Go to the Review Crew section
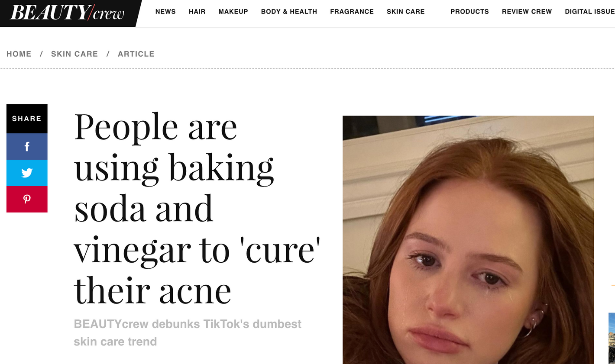The image size is (615, 364). [527, 12]
